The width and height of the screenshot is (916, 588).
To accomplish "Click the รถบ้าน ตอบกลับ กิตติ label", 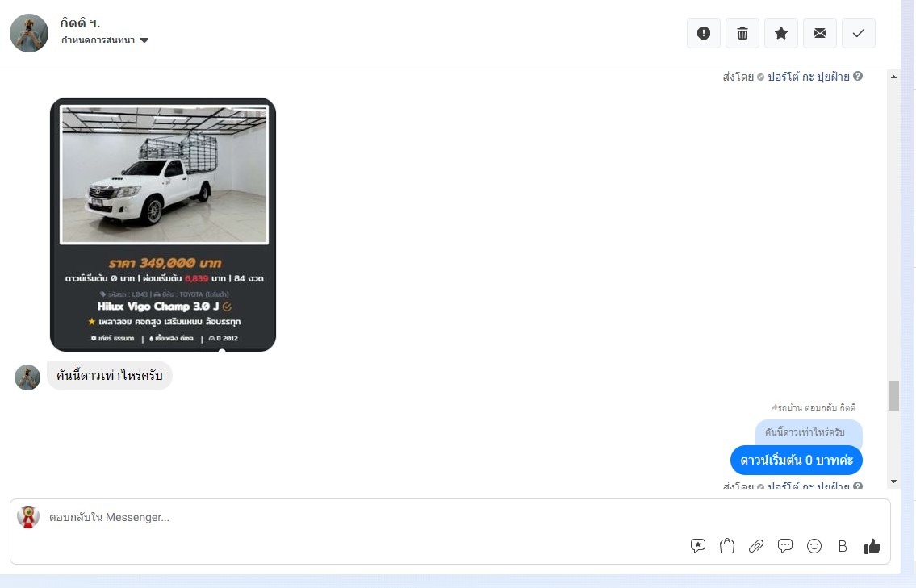I will 814,407.
